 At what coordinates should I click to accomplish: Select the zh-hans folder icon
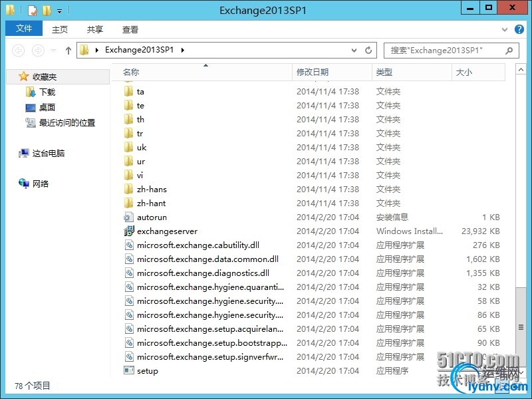point(128,190)
